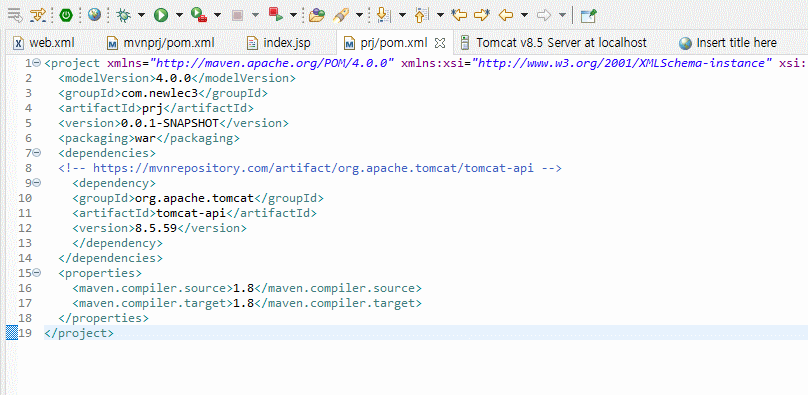Image resolution: width=808 pixels, height=395 pixels.
Task: Click the maven.compiler.source line
Action: click(x=247, y=287)
